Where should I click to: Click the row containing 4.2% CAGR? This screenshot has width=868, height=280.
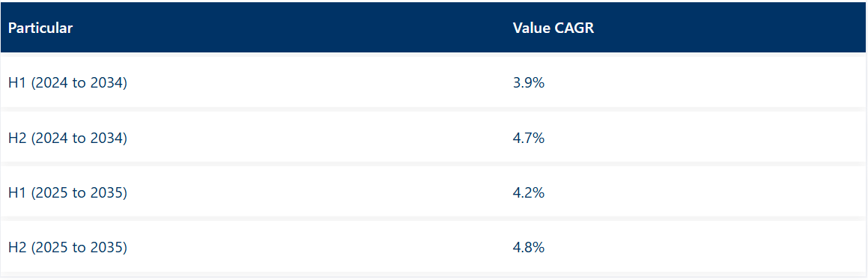(433, 192)
